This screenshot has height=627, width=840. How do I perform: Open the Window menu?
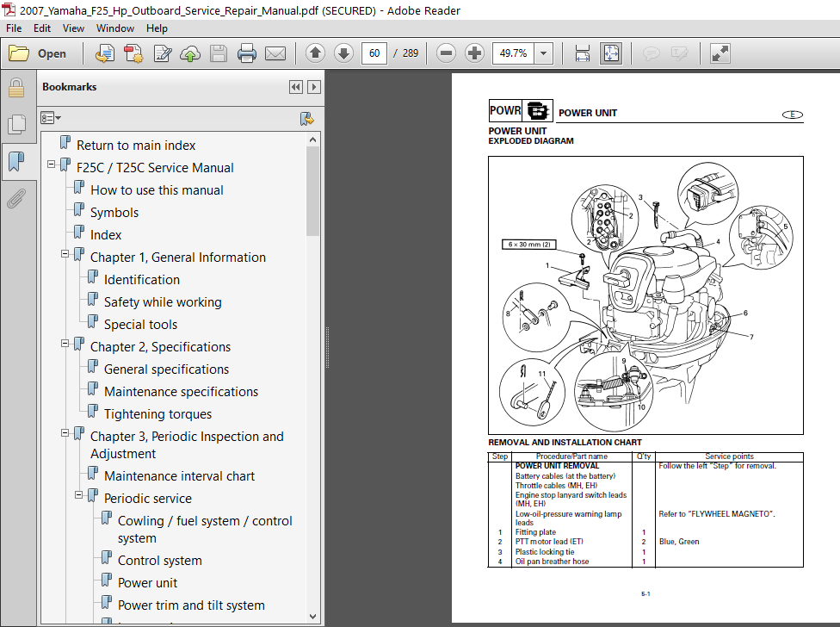coord(115,28)
